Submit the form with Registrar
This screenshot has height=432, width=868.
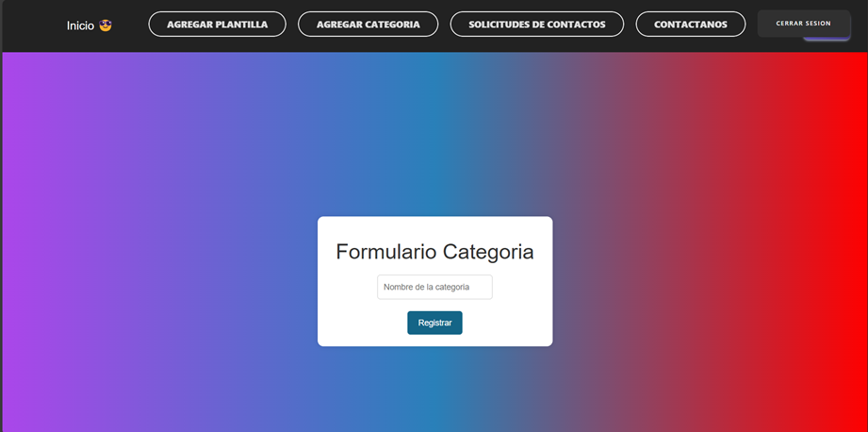[434, 323]
